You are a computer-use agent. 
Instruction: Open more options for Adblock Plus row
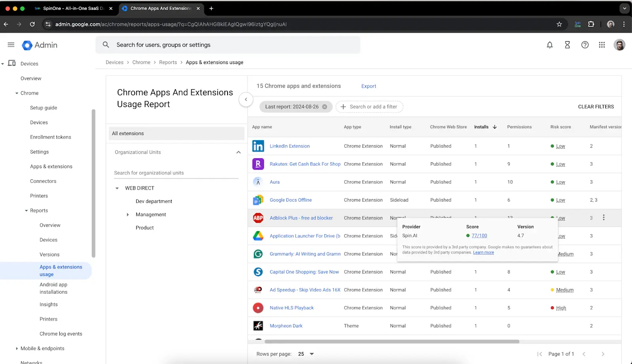click(603, 218)
